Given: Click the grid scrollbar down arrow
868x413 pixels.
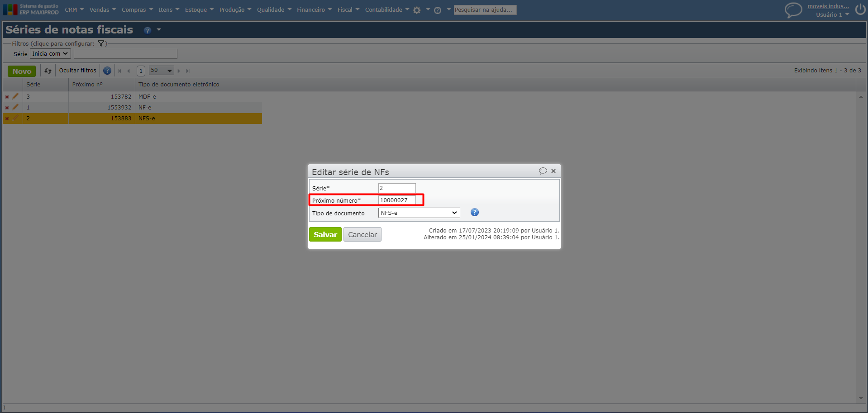Looking at the screenshot, I should tap(861, 399).
